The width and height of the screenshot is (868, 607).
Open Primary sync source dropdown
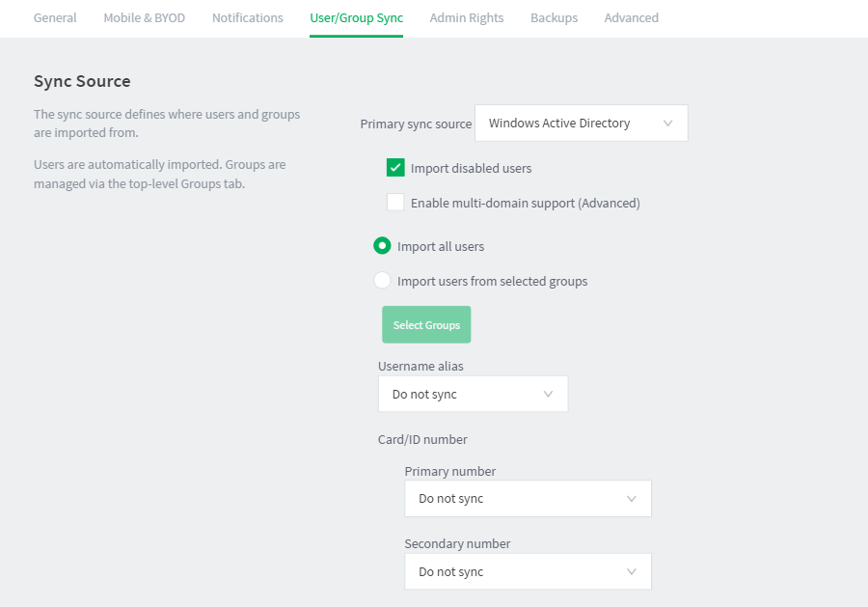click(582, 123)
